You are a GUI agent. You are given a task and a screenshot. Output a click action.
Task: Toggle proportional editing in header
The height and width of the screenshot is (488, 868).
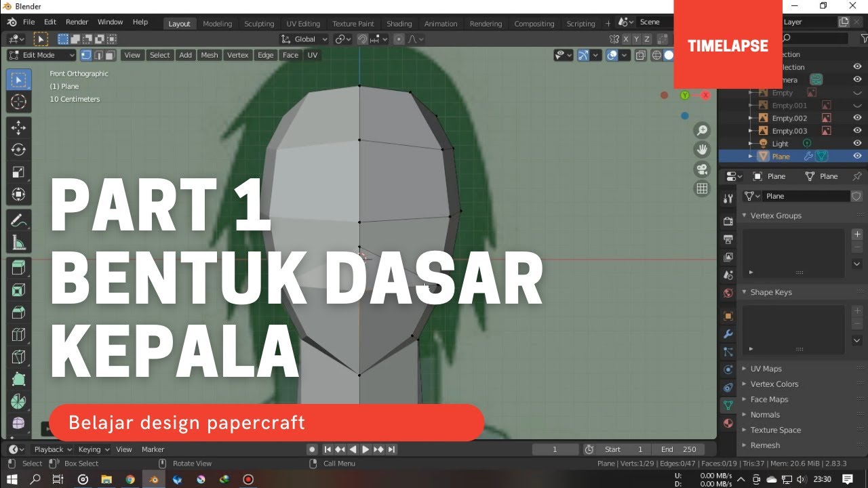(x=399, y=39)
